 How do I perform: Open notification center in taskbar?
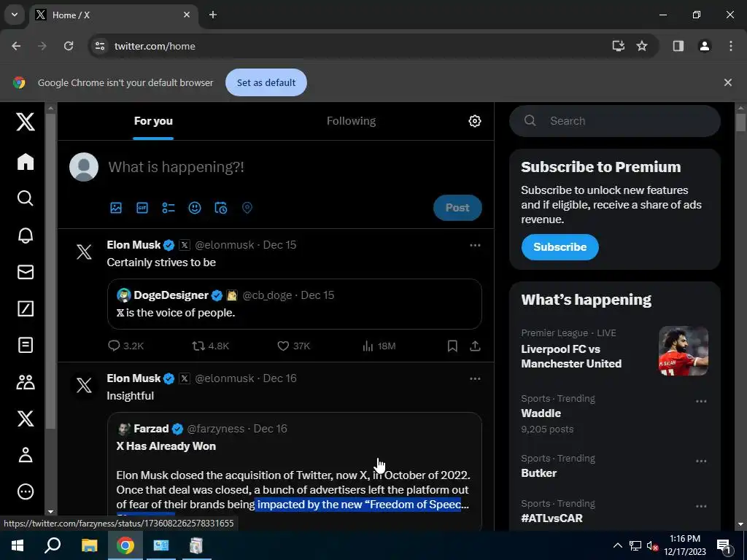724,545
